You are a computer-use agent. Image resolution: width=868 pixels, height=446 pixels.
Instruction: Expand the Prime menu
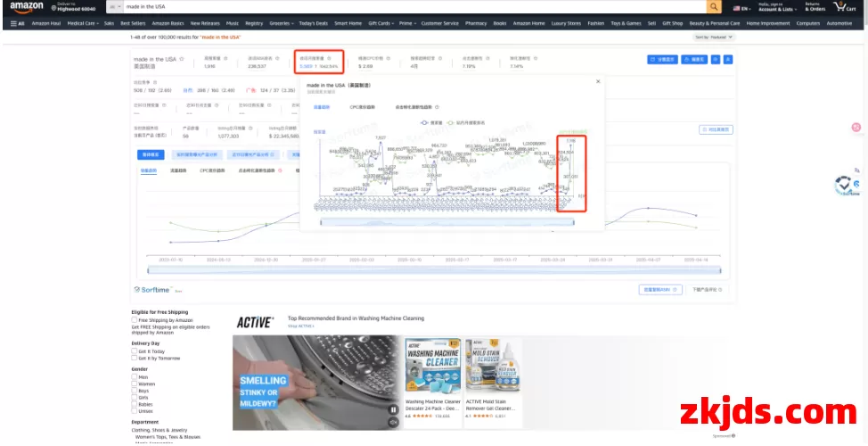(x=407, y=24)
